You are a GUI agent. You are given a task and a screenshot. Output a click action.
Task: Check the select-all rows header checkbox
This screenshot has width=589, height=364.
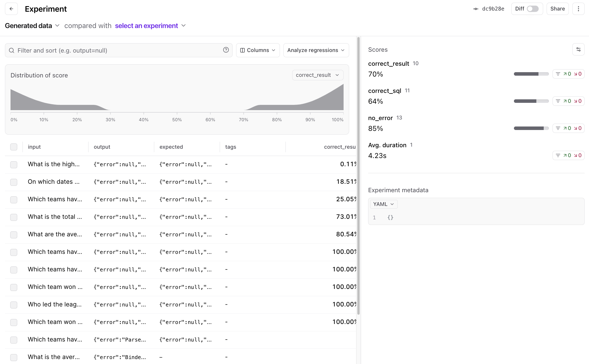click(14, 147)
